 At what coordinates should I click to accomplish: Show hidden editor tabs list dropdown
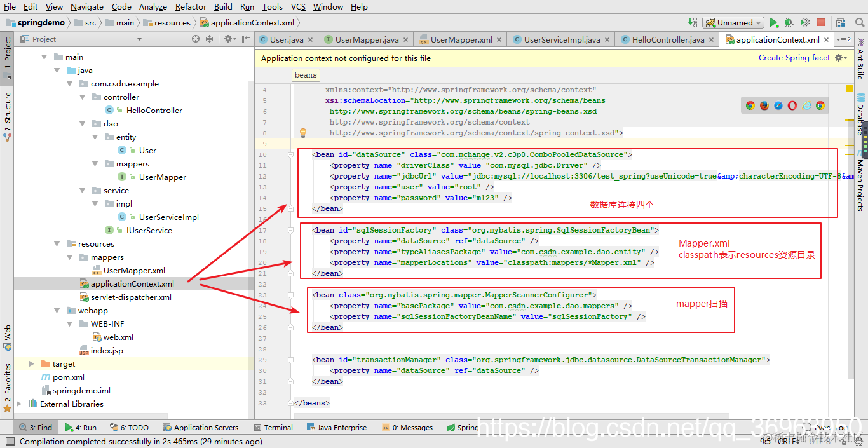pyautogui.click(x=844, y=39)
